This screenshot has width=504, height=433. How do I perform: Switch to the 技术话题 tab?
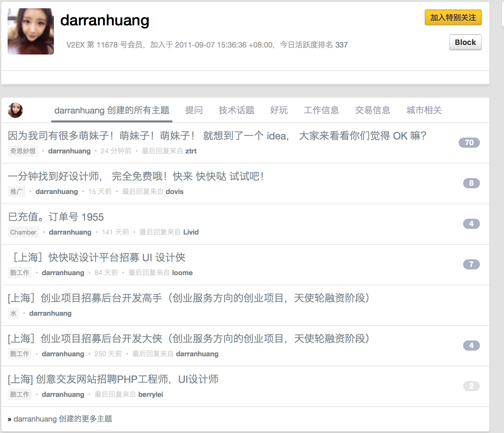click(236, 110)
